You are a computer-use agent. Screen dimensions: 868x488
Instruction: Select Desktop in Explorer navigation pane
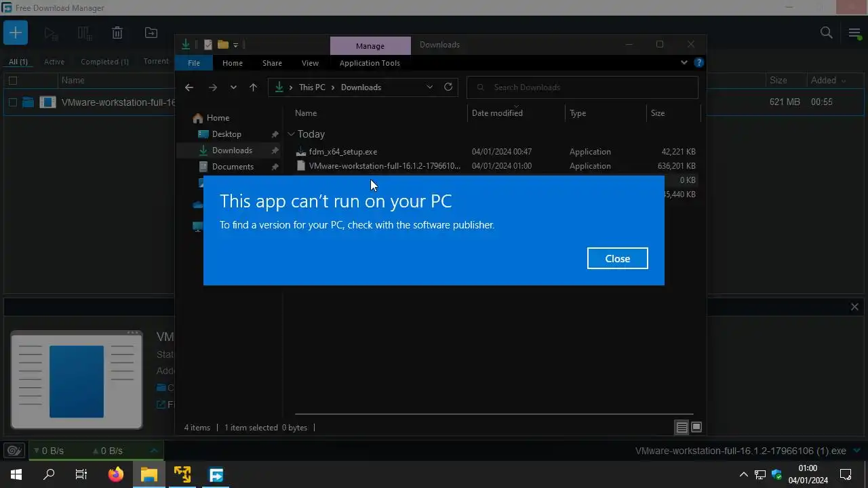tap(226, 134)
